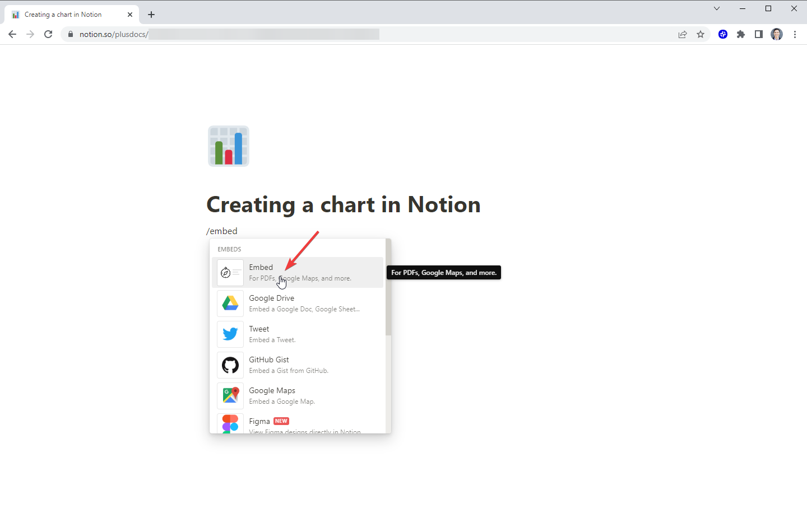Click inside the notion.so address bar

pyautogui.click(x=224, y=34)
